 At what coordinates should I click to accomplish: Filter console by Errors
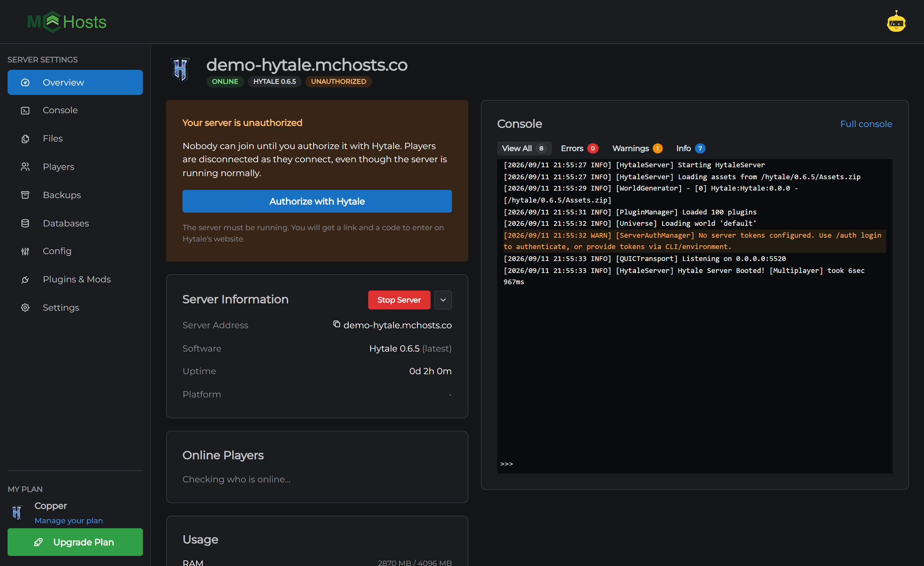tap(579, 148)
